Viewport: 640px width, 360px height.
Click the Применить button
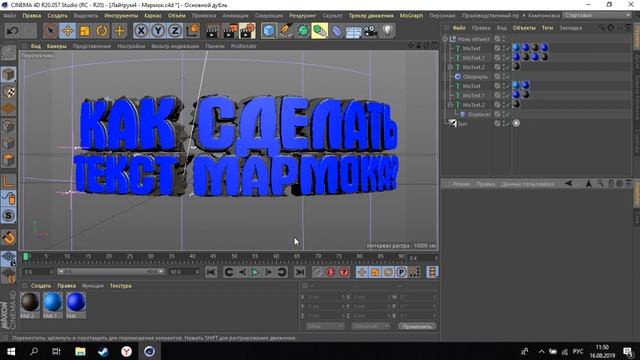click(x=417, y=326)
